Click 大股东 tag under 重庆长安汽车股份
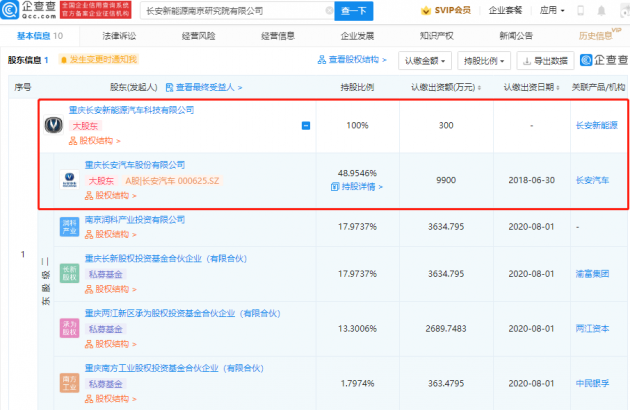This screenshot has height=410, width=630. pyautogui.click(x=101, y=181)
